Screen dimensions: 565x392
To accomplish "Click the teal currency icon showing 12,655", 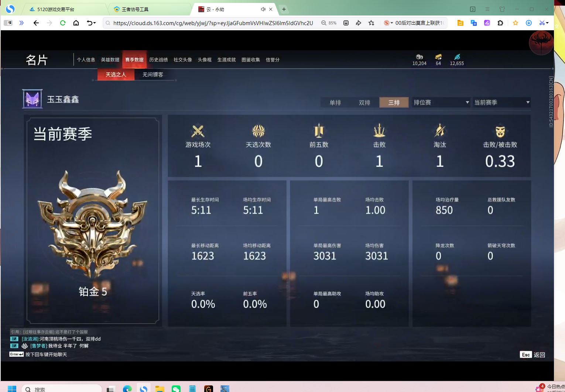I will 457,57.
